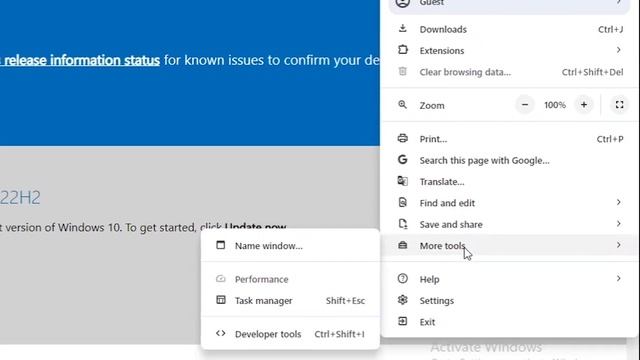The width and height of the screenshot is (640, 360).
Task: Click the Save and share icon
Action: tap(402, 224)
